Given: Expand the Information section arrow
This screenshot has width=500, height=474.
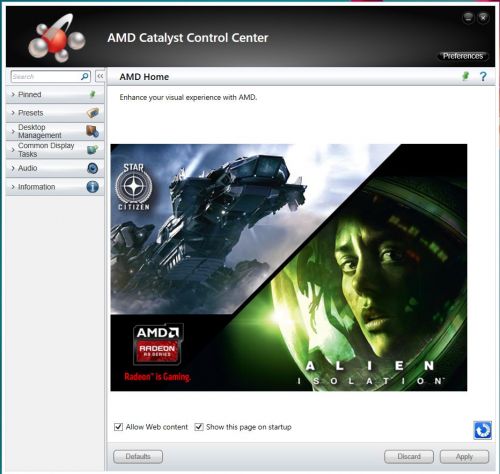Looking at the screenshot, I should coord(13,187).
